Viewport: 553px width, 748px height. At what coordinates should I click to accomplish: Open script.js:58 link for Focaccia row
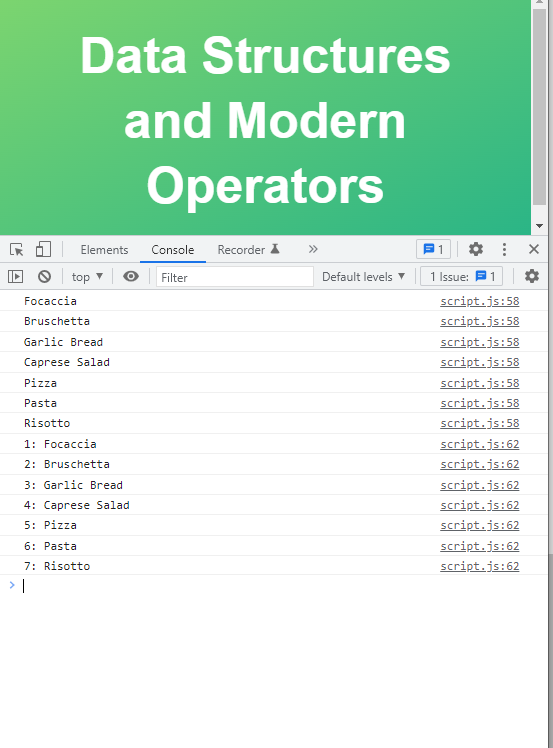480,301
